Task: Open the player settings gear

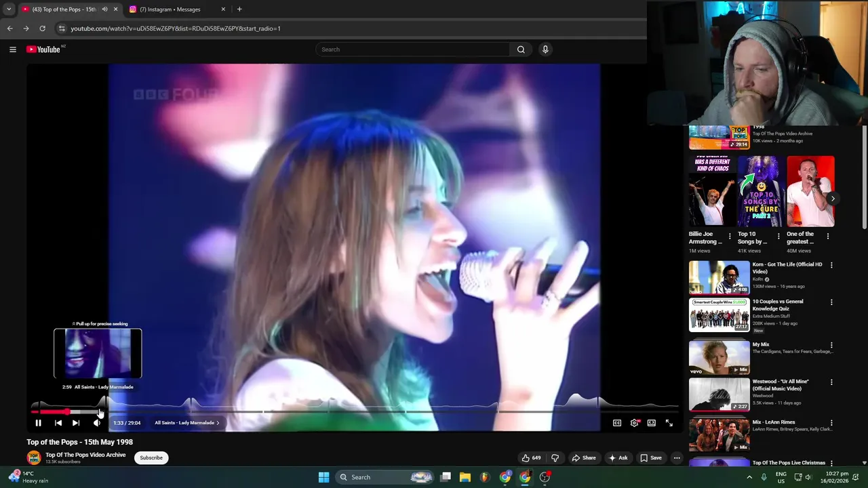Action: (x=635, y=423)
